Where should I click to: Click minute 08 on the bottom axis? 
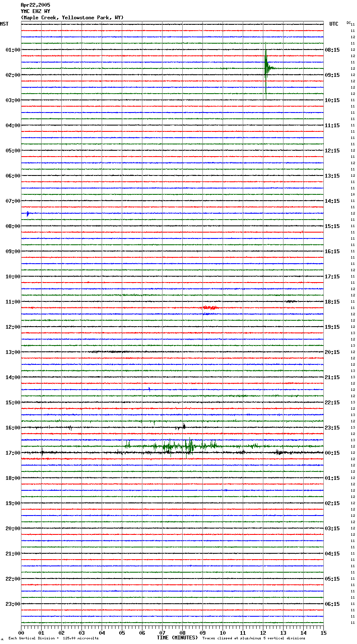point(182,633)
